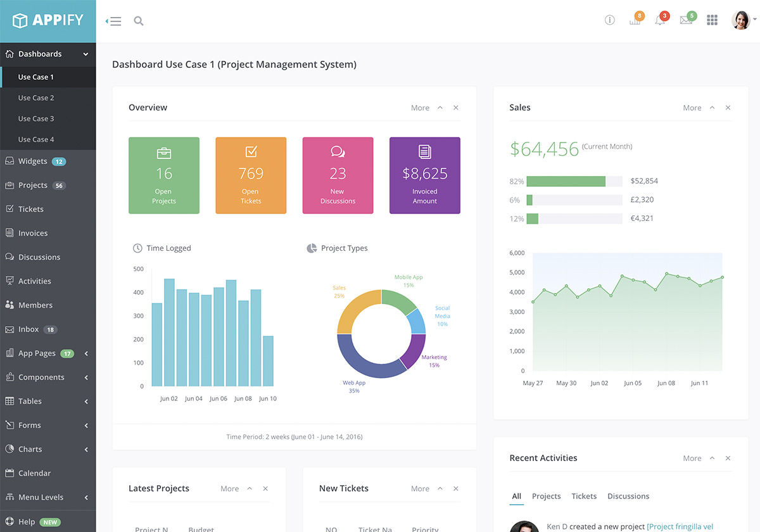Select the Widgets sidebar icon

click(9, 161)
